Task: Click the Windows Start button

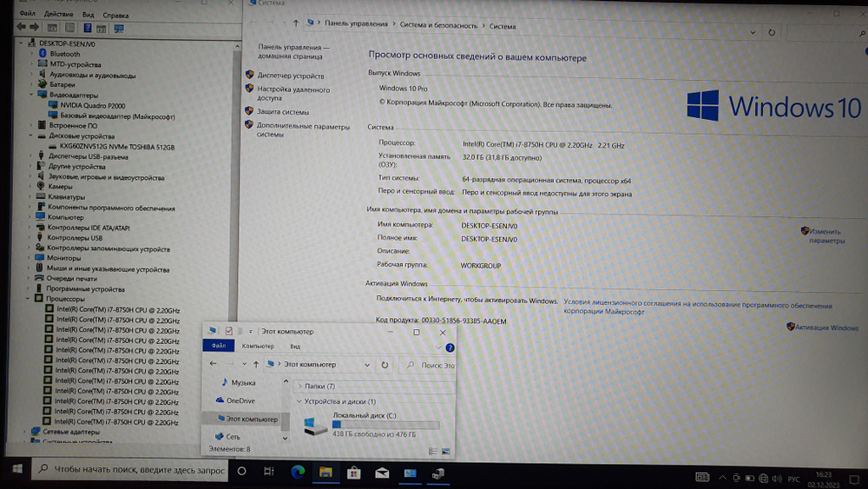Action: click(17, 469)
